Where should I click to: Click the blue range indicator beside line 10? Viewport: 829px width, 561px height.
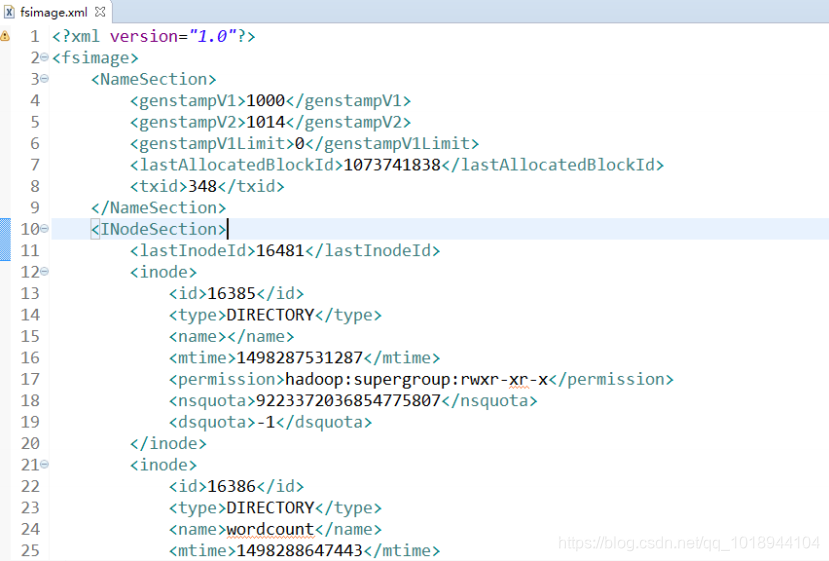(5, 240)
